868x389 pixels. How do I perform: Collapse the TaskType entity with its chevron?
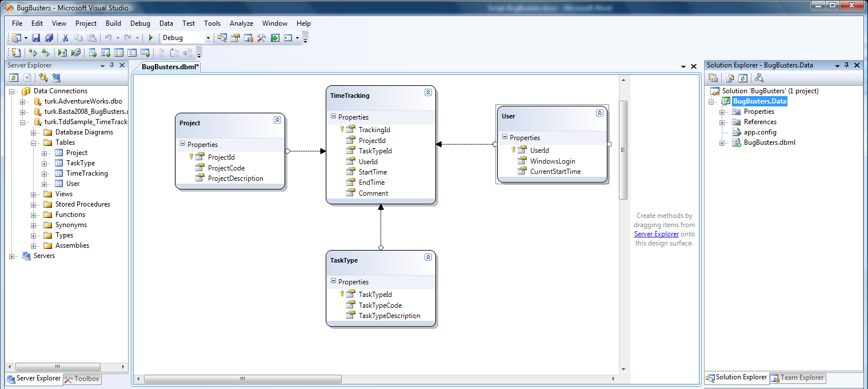(x=428, y=257)
